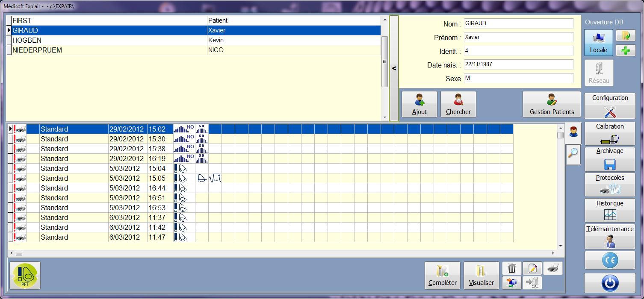
Task: Switch to the patient person tab
Action: 573,132
